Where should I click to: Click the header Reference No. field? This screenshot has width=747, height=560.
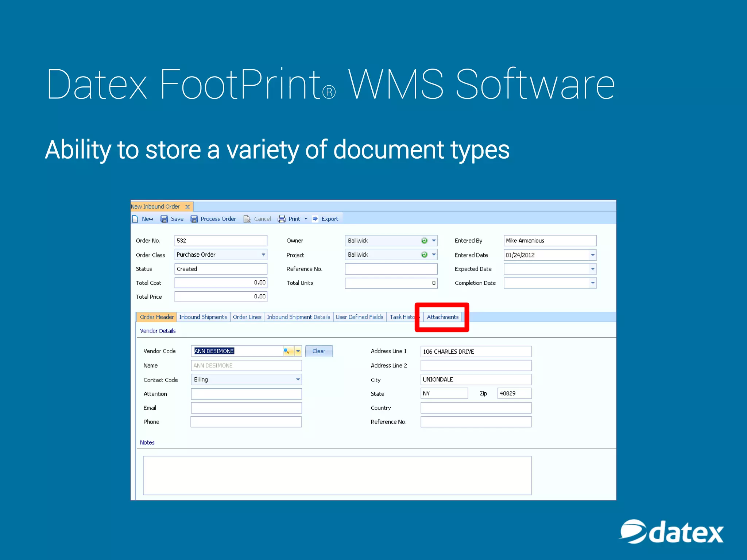coord(391,269)
